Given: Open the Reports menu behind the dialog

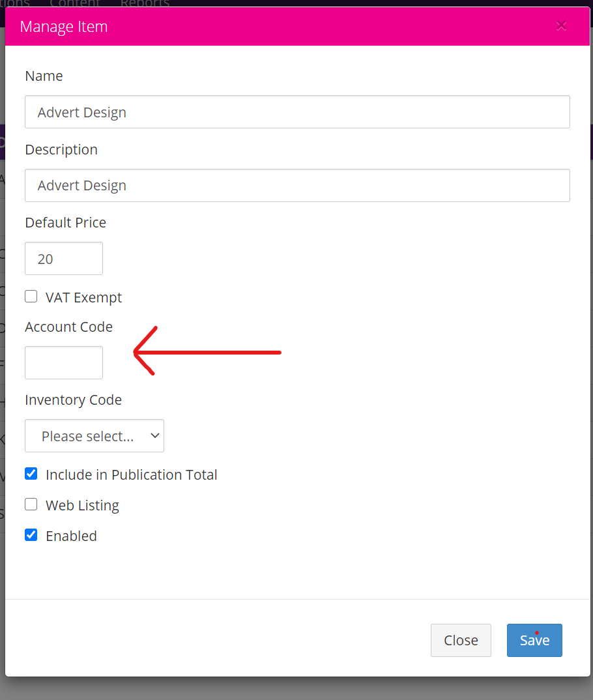Looking at the screenshot, I should pos(145,3).
